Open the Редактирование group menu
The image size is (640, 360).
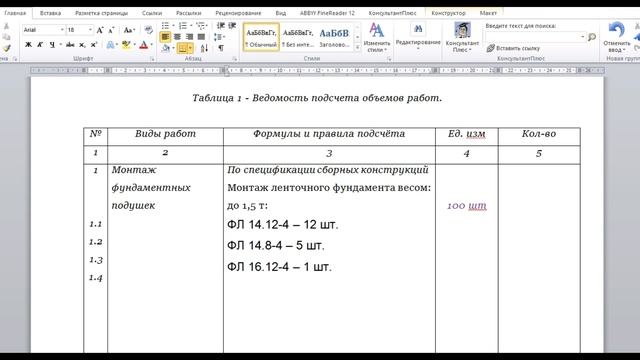point(418,37)
